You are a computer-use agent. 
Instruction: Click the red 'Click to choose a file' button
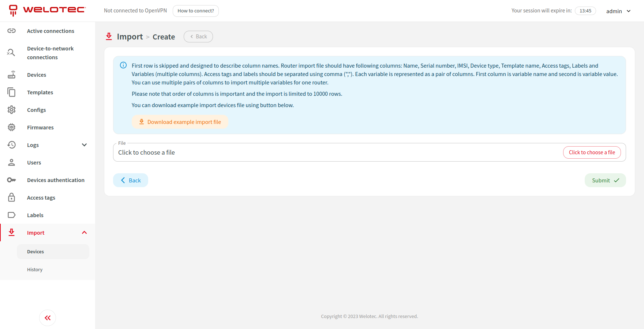592,152
